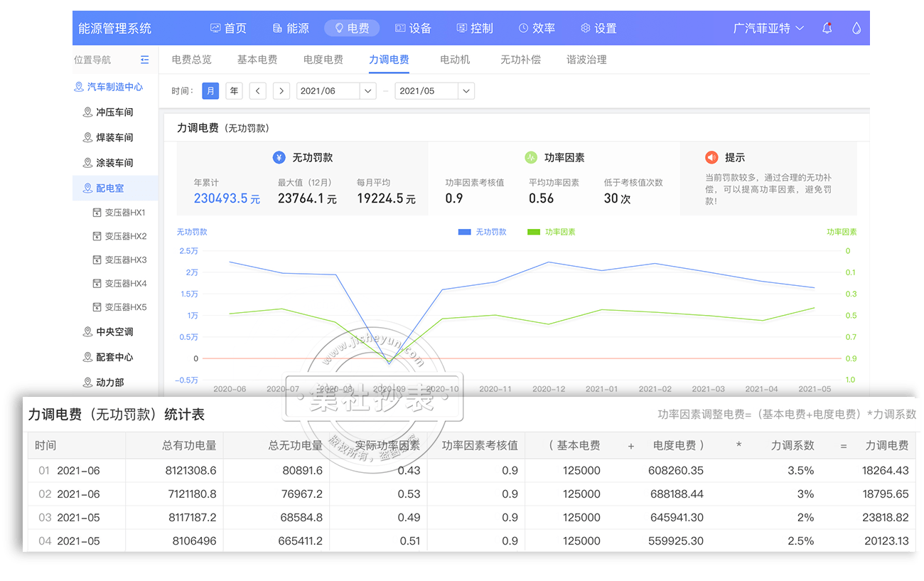This screenshot has height=581, width=924.
Task: Toggle the 功率因素 legend series
Action: pyautogui.click(x=551, y=233)
